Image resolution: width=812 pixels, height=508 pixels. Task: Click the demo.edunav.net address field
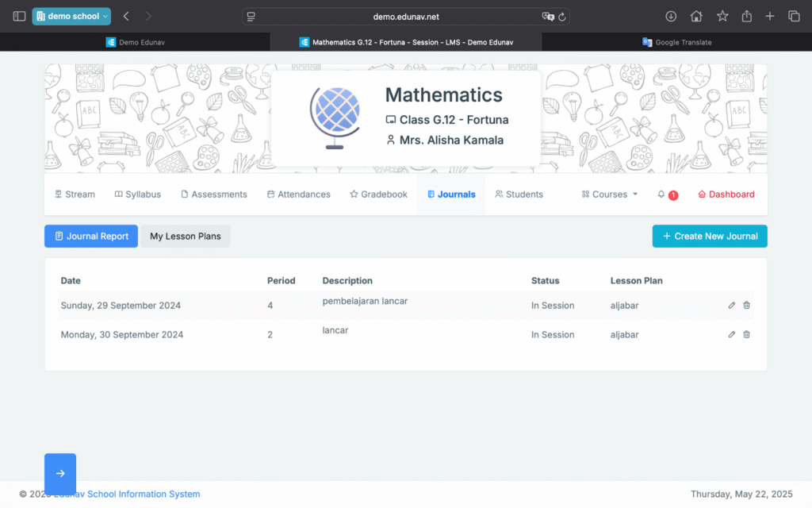[x=405, y=16]
